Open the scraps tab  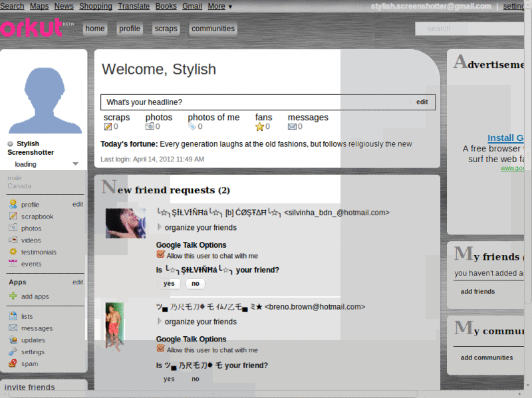click(166, 29)
